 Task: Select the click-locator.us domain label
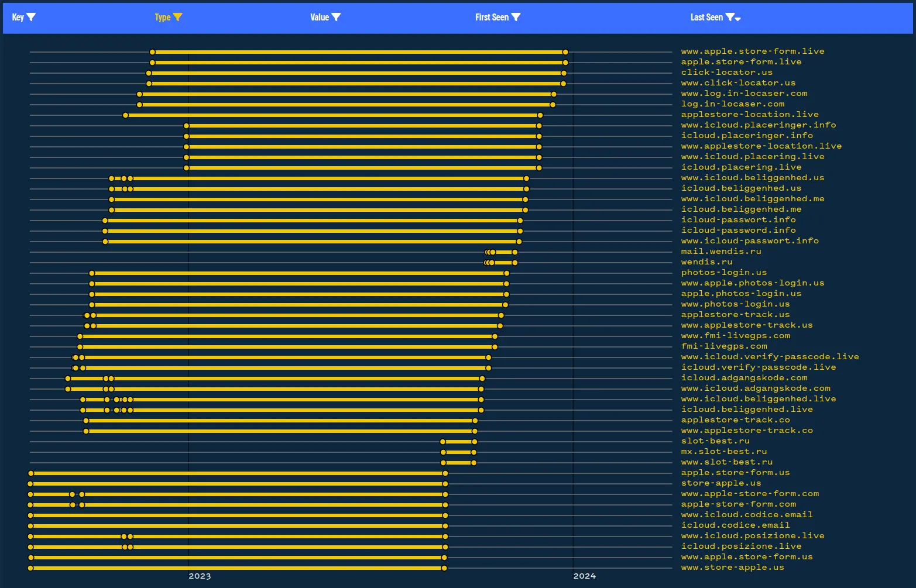[727, 73]
